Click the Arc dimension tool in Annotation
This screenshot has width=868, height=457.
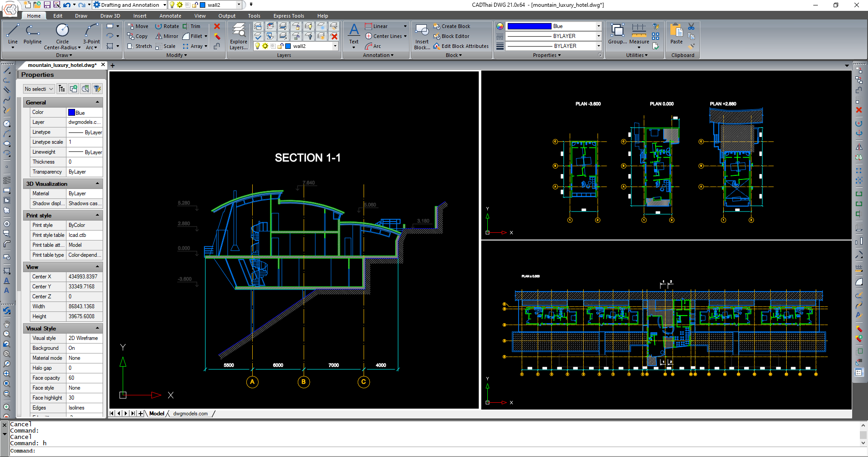pos(373,46)
